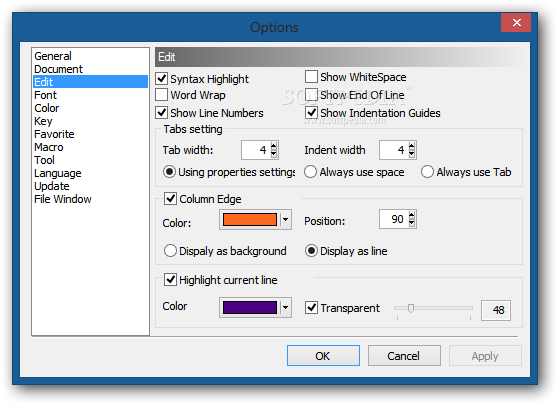The image size is (558, 405).
Task: Open the highlight line color dropdown arrow
Action: (x=285, y=307)
